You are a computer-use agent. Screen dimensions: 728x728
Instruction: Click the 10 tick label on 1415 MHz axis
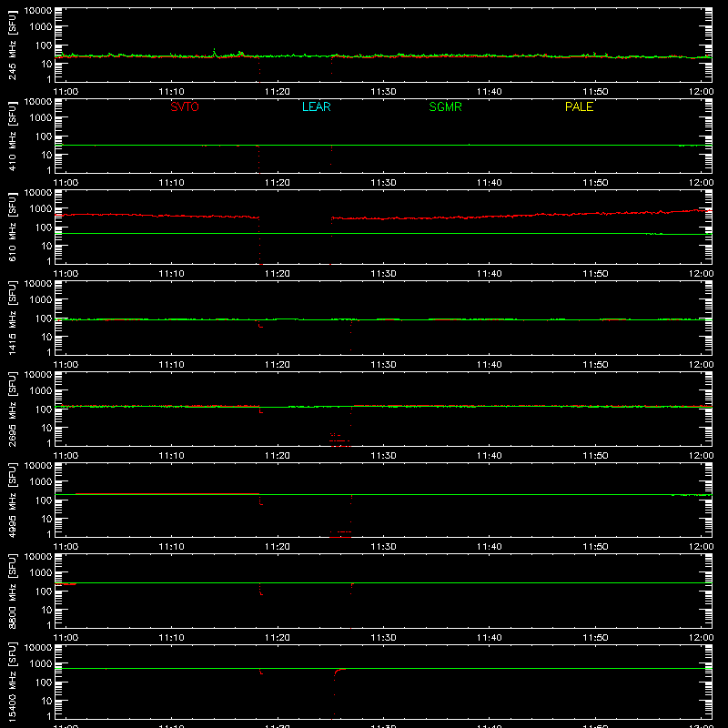47,337
